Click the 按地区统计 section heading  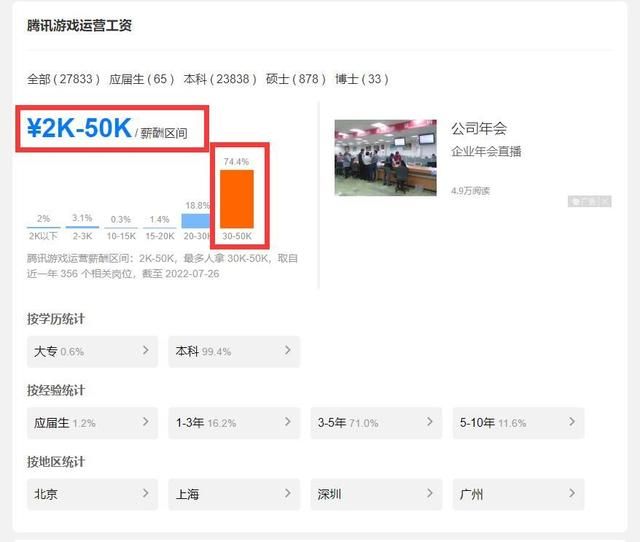coord(56,462)
